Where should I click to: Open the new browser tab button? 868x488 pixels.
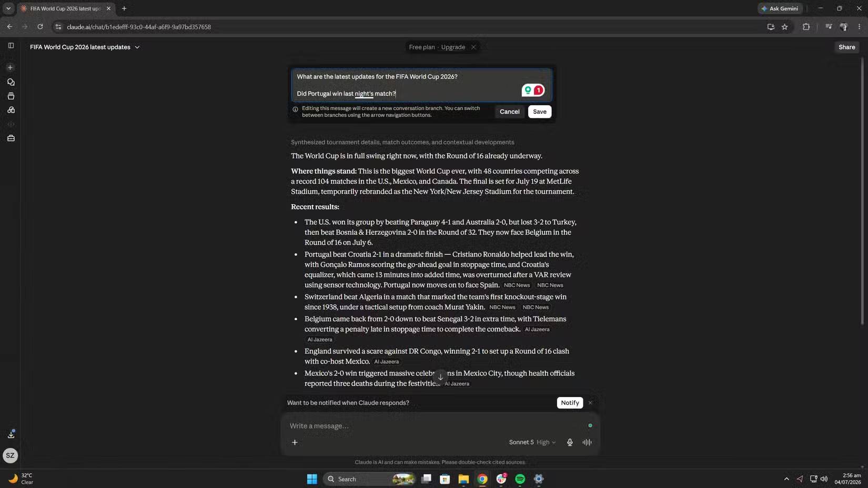point(124,8)
